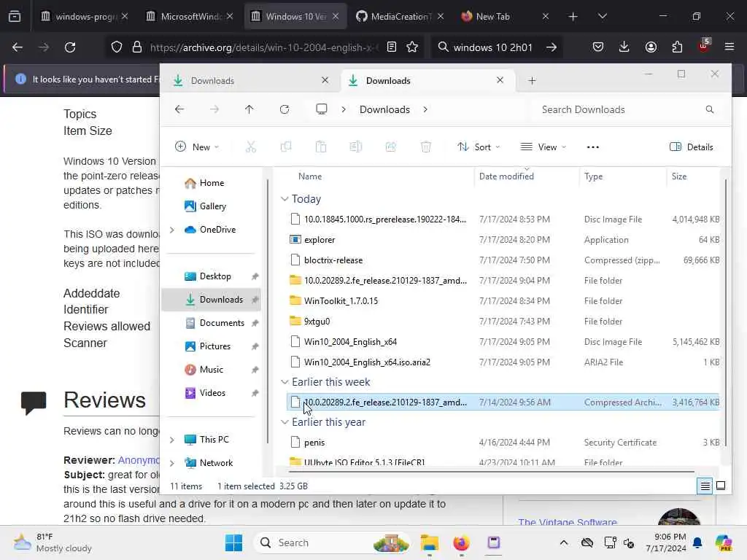Collapse the Earlier this week group
Viewport: 747px width, 560px height.
[x=285, y=382]
